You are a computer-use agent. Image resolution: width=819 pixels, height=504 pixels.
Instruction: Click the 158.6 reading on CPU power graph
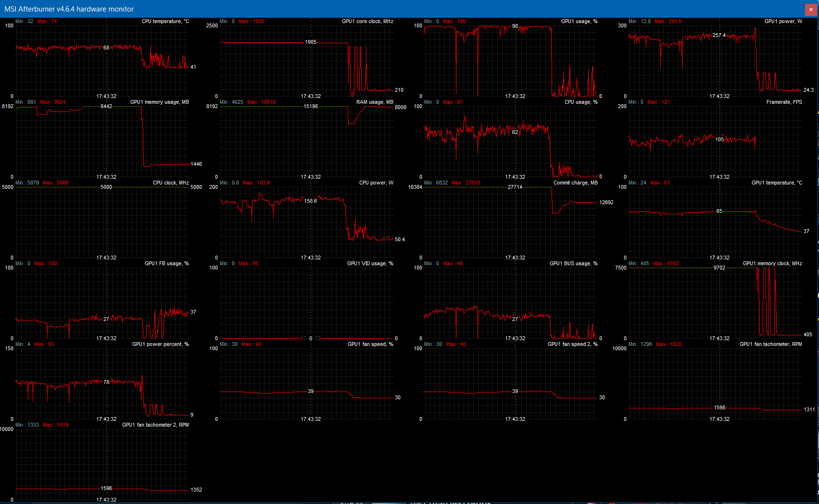click(311, 201)
